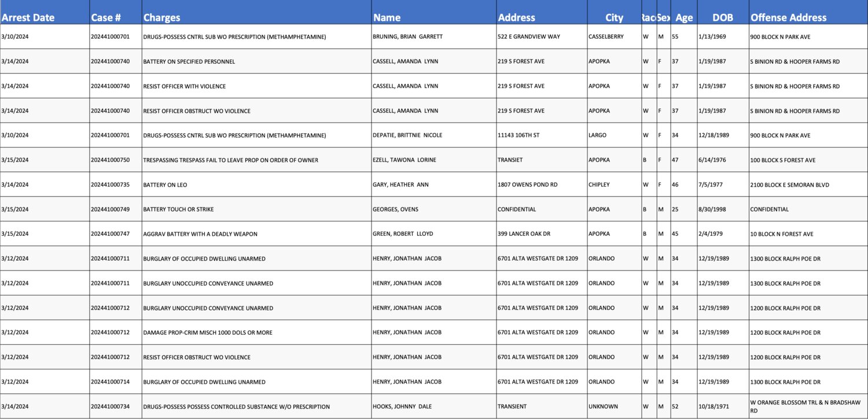Image resolution: width=868 pixels, height=420 pixels.
Task: Select offense address 2100 BLOCK E SEMORAN BLVD
Action: click(789, 185)
